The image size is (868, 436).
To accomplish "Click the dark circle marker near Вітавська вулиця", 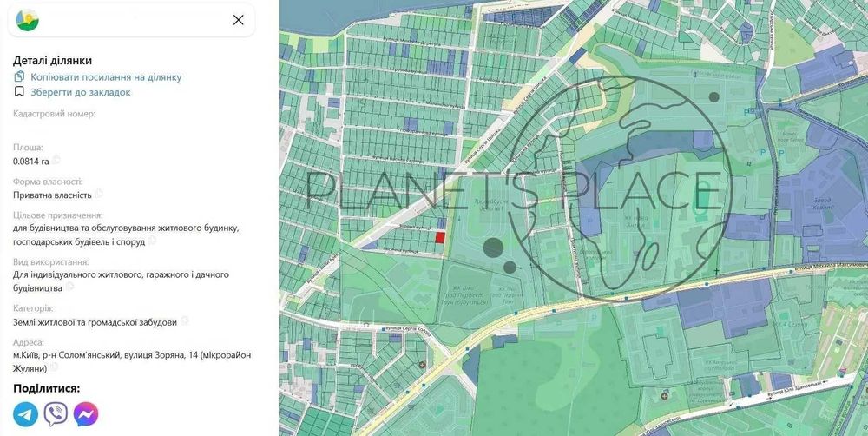I will click(x=714, y=97).
